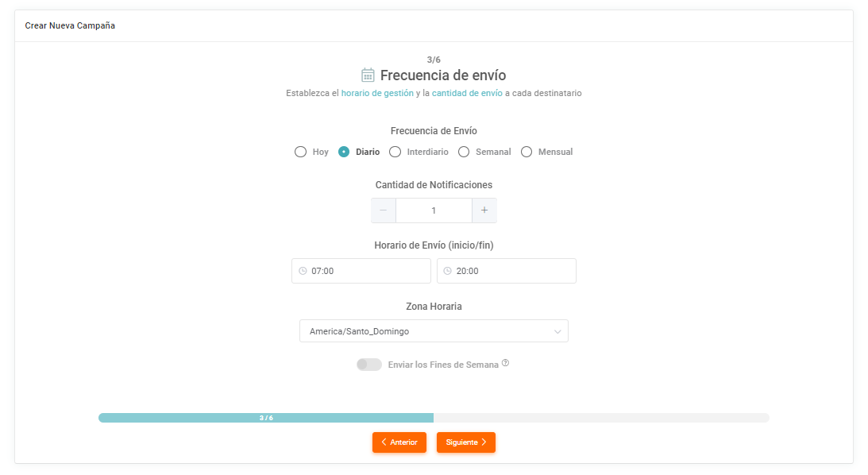
Task: Click the minus icon to decrease notifications
Action: (x=383, y=210)
